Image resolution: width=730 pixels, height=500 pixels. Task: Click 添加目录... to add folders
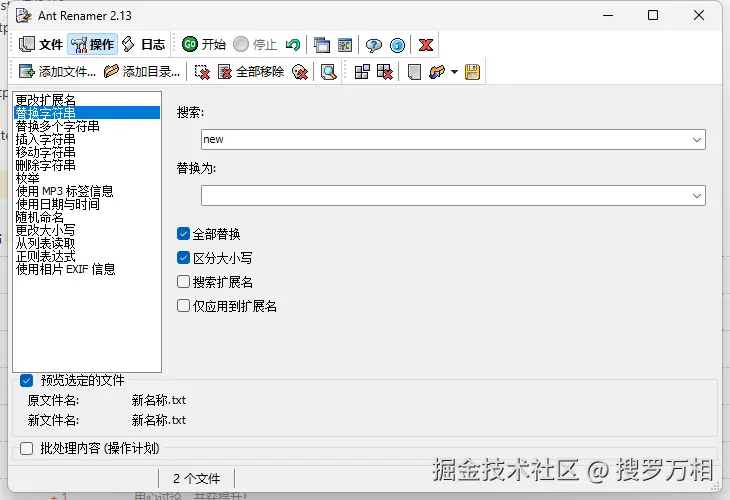pos(142,72)
